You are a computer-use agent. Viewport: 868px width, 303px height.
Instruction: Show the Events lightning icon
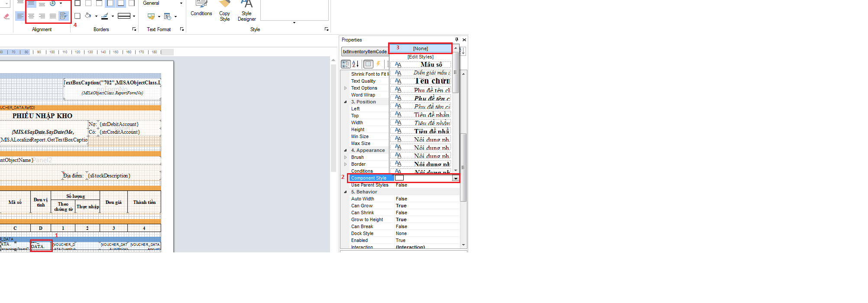[x=378, y=64]
